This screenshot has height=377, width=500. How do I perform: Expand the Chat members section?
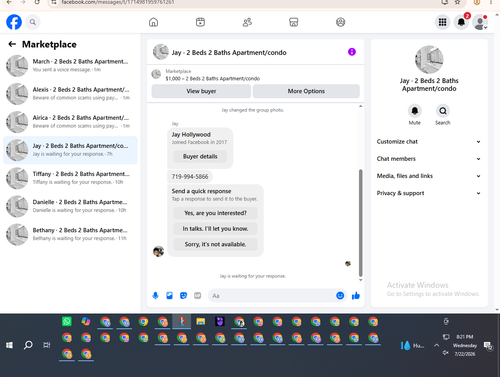429,159
